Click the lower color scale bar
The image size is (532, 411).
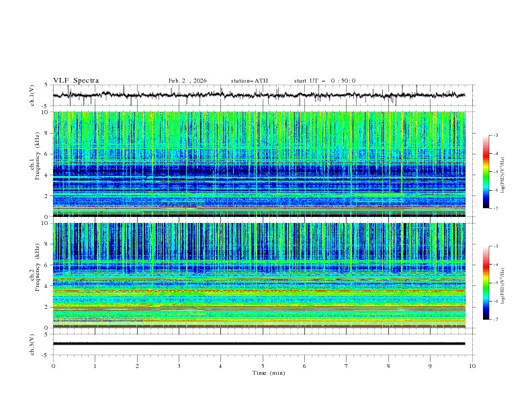pos(486,282)
